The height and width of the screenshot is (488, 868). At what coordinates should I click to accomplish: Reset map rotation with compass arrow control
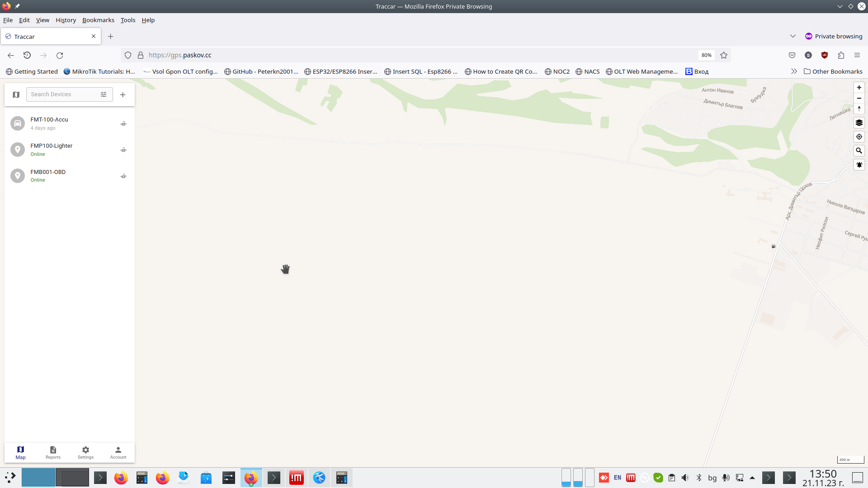859,108
